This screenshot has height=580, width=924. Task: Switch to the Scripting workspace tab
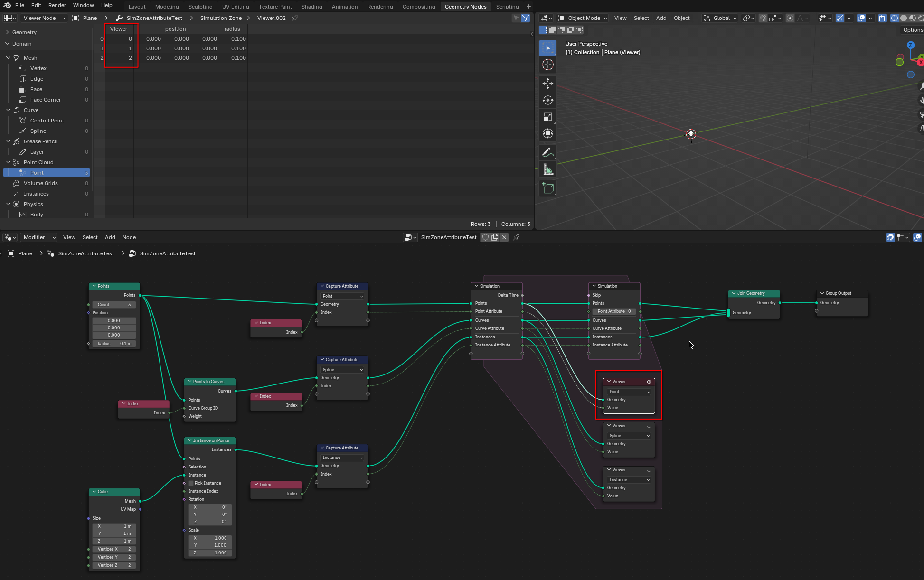(x=507, y=7)
